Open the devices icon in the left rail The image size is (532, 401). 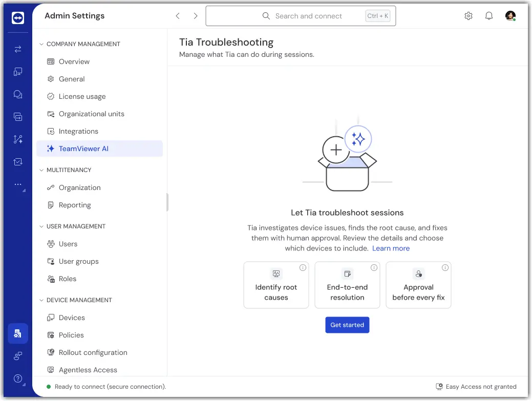coord(17,72)
